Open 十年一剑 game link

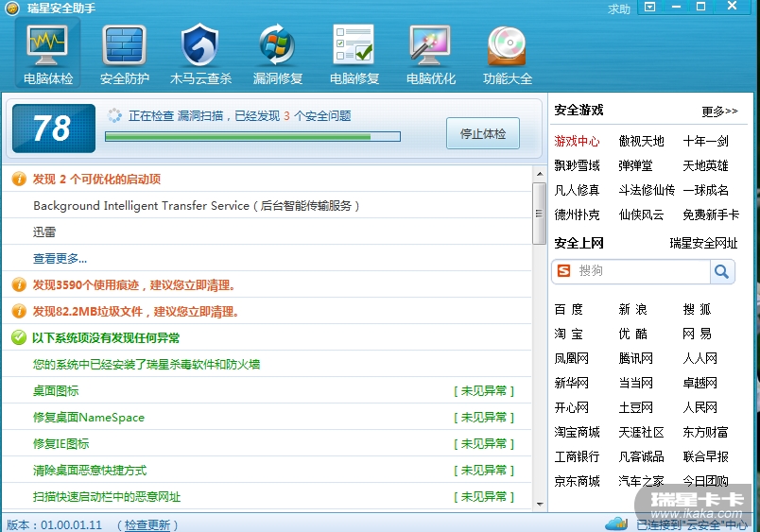(706, 141)
